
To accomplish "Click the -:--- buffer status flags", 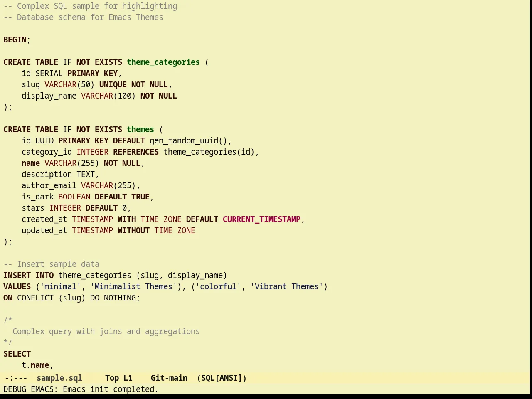I will pos(16,378).
